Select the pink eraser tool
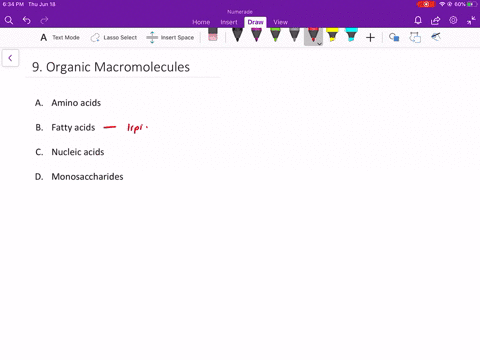Image resolution: width=480 pixels, height=360 pixels. 213,35
